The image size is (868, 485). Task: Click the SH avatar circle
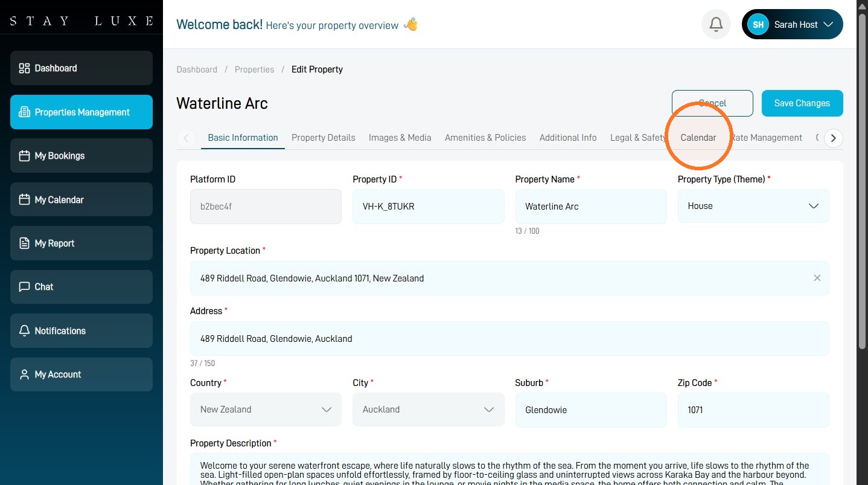758,25
